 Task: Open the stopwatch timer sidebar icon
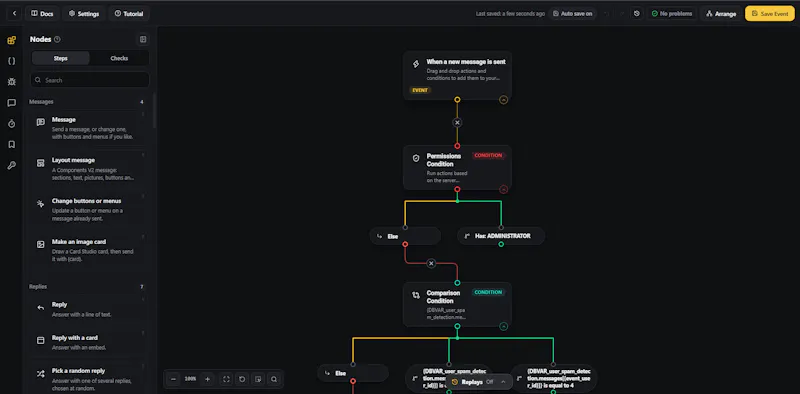(11, 124)
